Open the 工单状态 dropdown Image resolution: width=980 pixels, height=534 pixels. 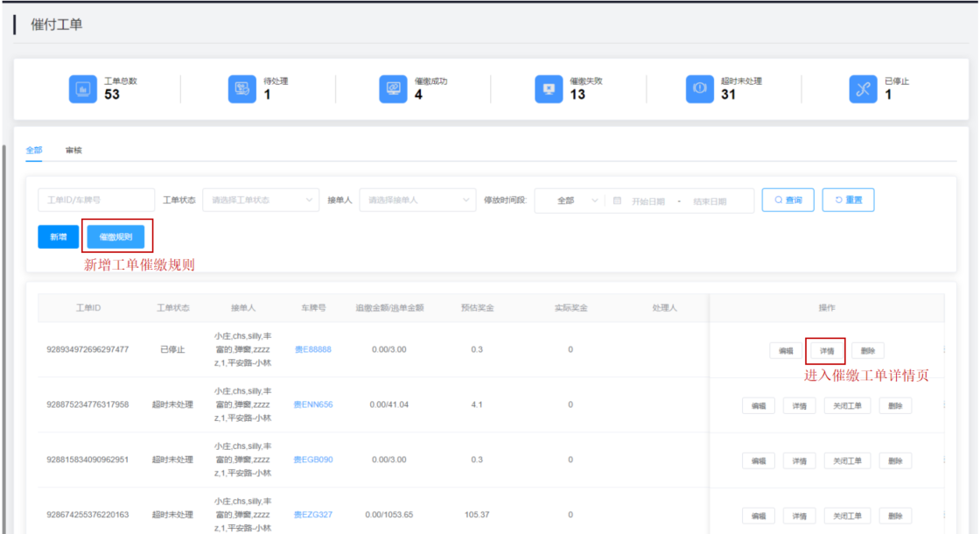click(261, 200)
